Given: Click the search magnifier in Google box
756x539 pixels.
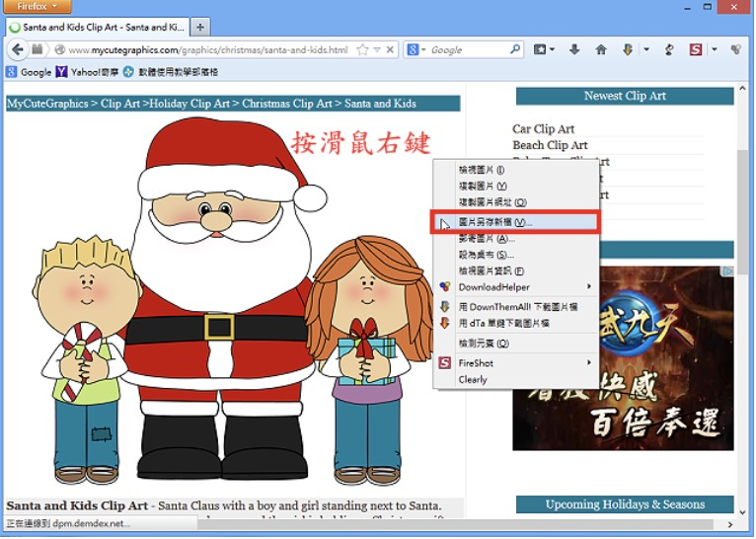Looking at the screenshot, I should point(515,49).
